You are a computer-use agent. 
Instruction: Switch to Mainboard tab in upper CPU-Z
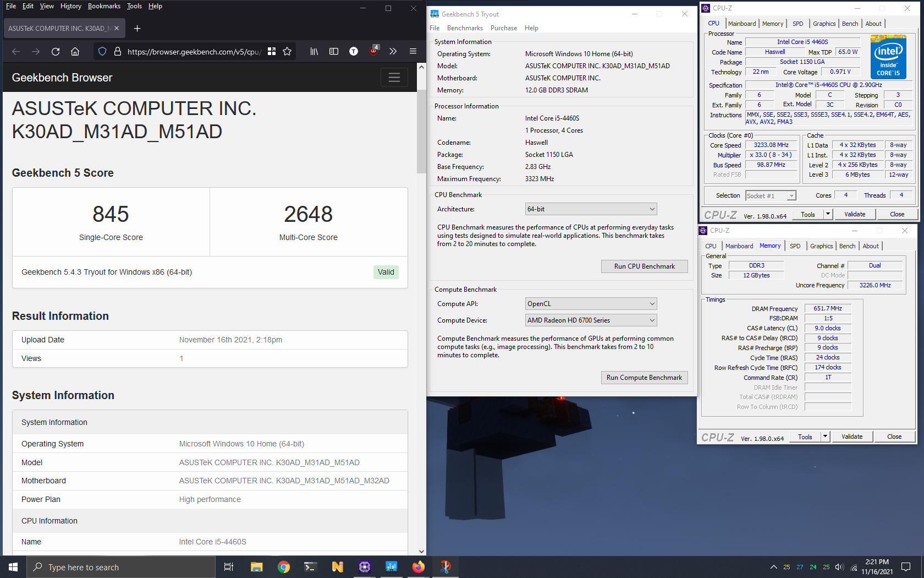coord(742,24)
